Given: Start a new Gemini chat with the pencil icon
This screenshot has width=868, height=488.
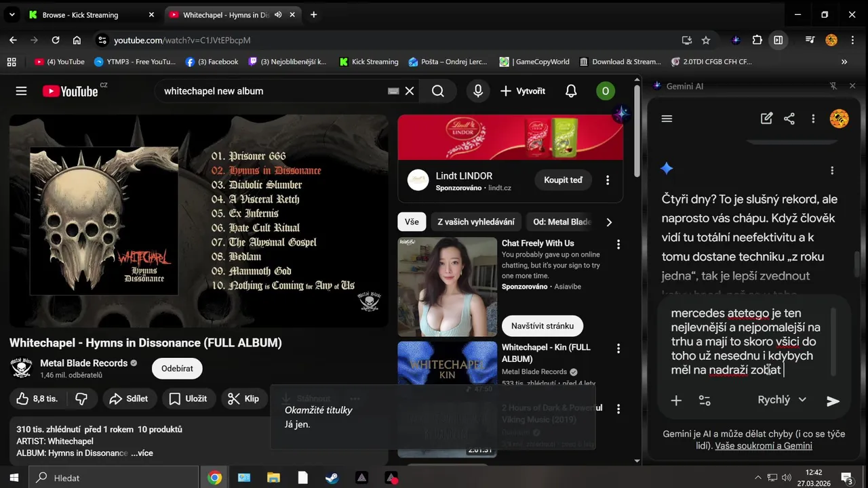Looking at the screenshot, I should coord(766,119).
